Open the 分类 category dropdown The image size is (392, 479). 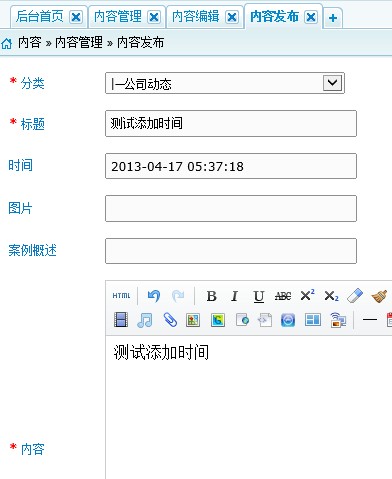225,83
